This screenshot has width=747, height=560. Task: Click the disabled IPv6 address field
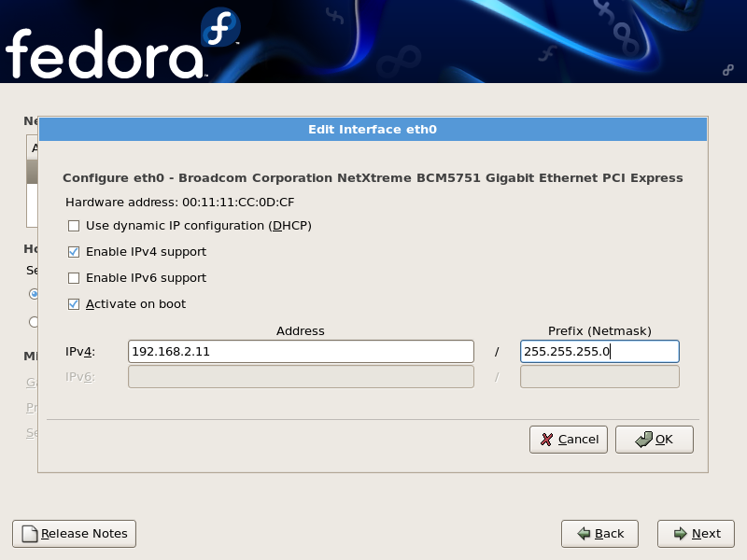(301, 377)
